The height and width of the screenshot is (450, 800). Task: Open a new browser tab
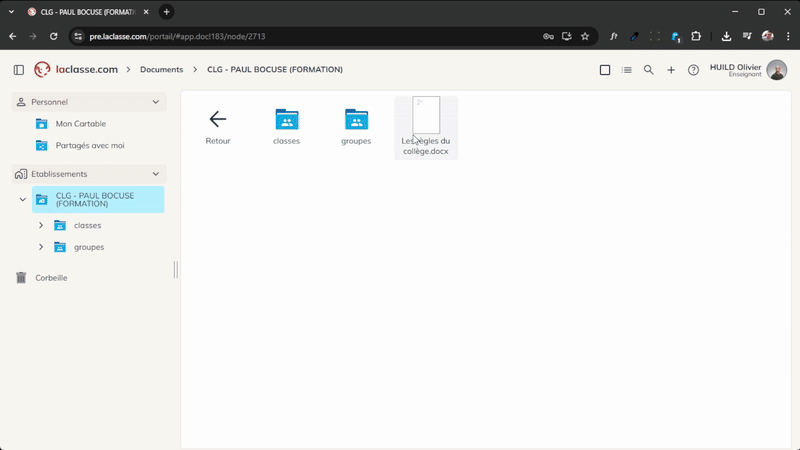tap(166, 12)
